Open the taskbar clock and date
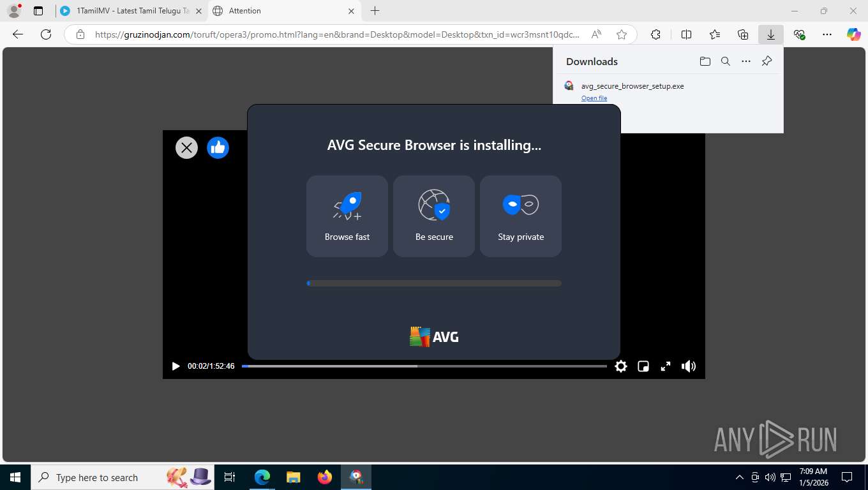 click(x=813, y=477)
